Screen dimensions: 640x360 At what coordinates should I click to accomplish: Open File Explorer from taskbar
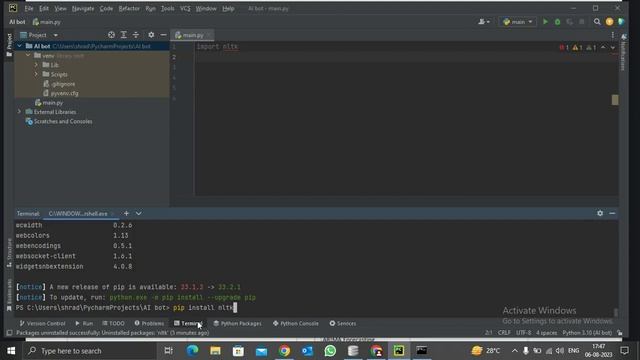click(215, 351)
